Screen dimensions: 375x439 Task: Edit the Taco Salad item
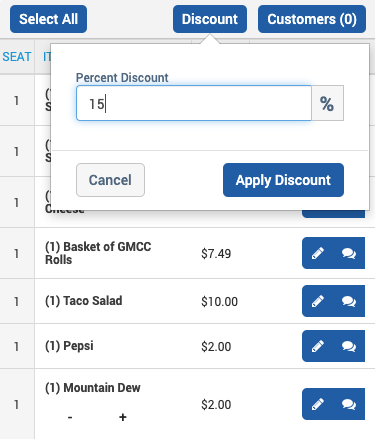(x=318, y=301)
